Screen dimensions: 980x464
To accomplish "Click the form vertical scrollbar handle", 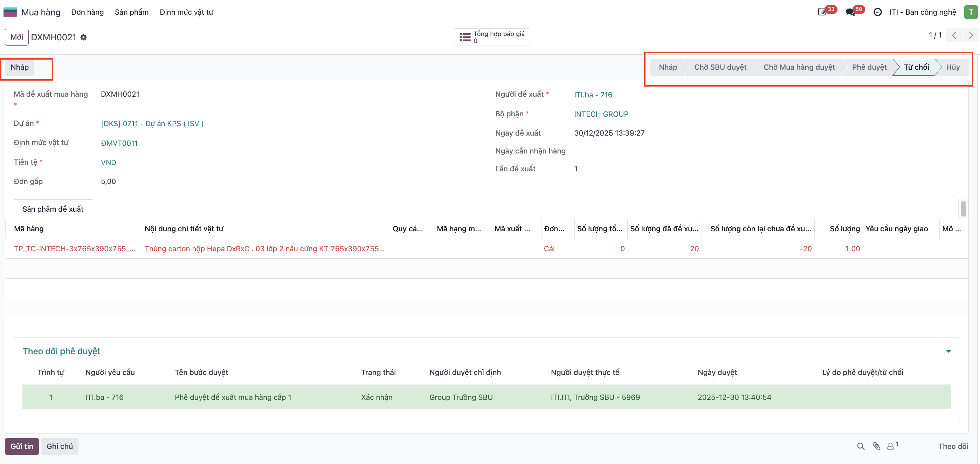I will [x=963, y=209].
